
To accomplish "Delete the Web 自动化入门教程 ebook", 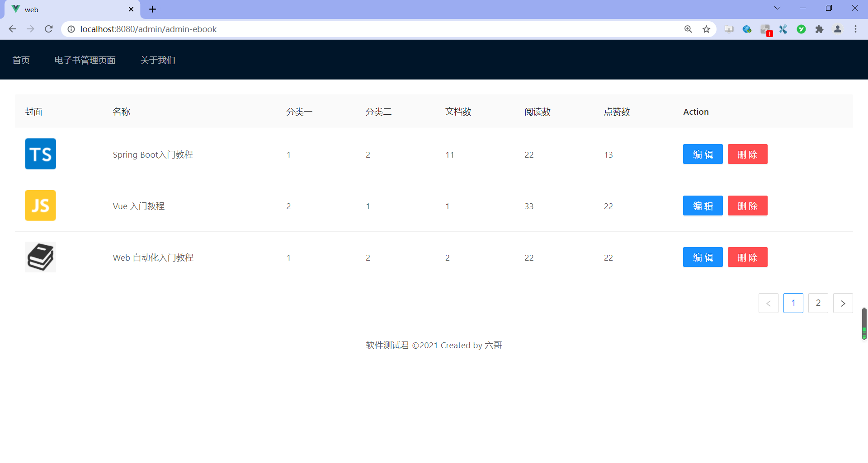I will point(747,257).
